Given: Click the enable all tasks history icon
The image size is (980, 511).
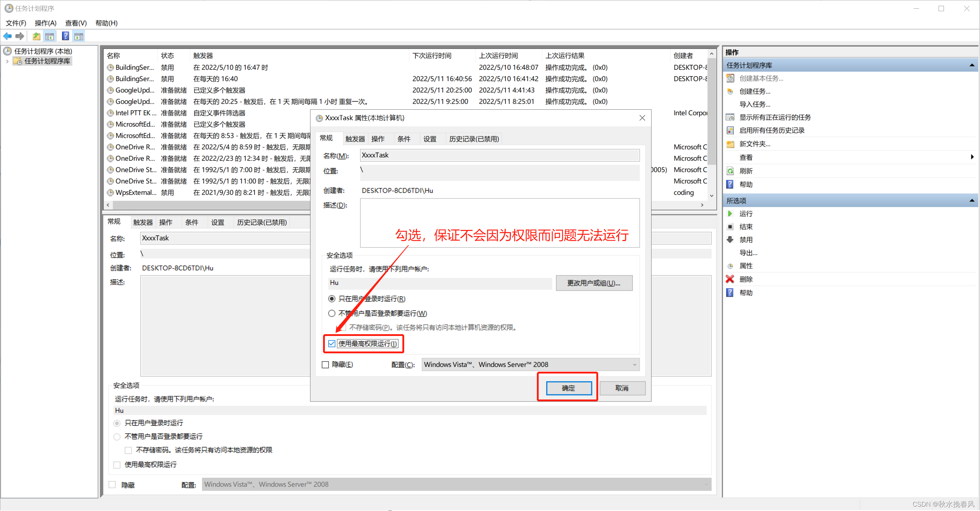Looking at the screenshot, I should tap(730, 131).
